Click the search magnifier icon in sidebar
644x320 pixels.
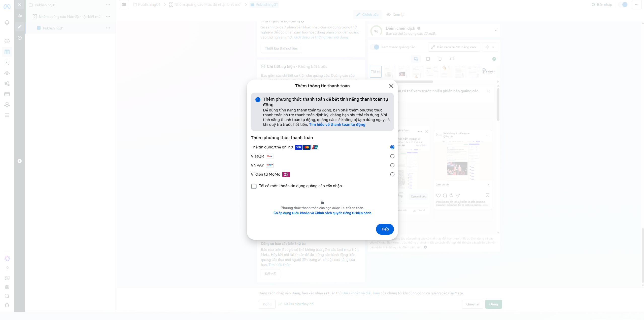pyautogui.click(x=7, y=296)
